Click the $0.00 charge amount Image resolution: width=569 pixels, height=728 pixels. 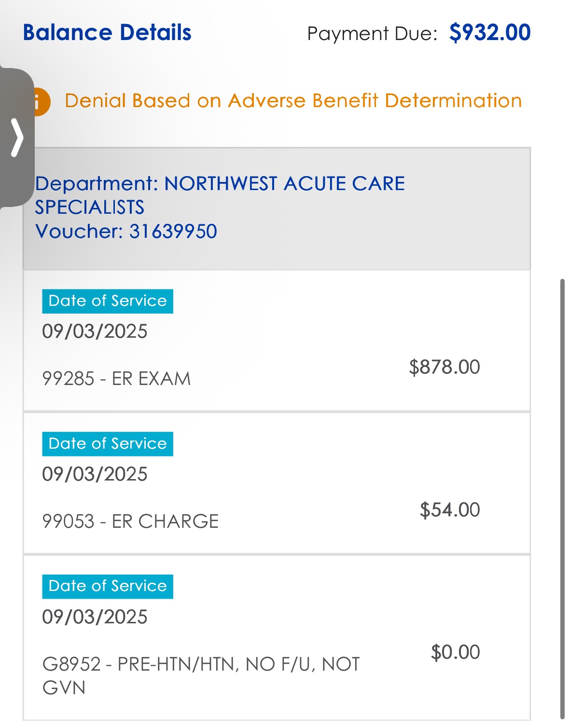point(455,652)
